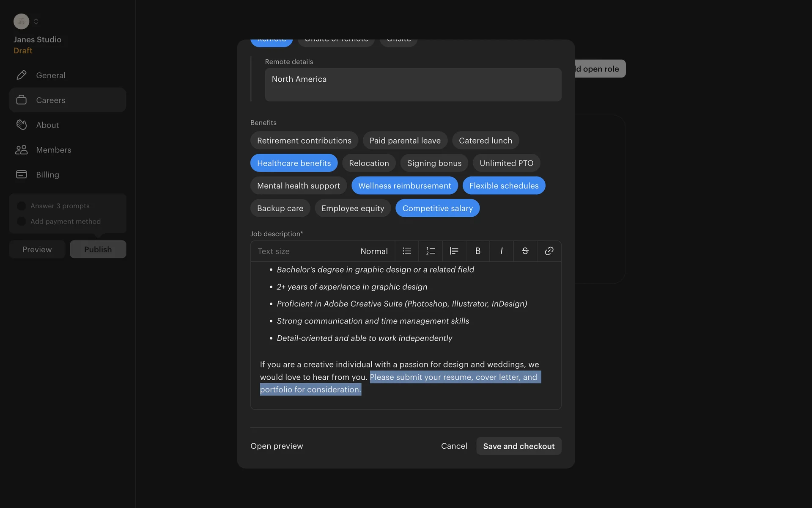Click the numbered list icon

pyautogui.click(x=430, y=251)
